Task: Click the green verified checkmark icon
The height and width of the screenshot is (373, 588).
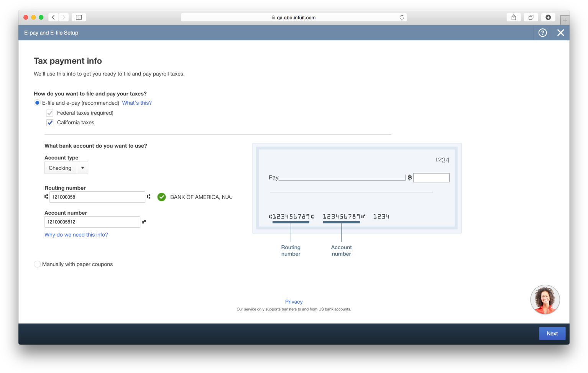Action: click(x=162, y=197)
